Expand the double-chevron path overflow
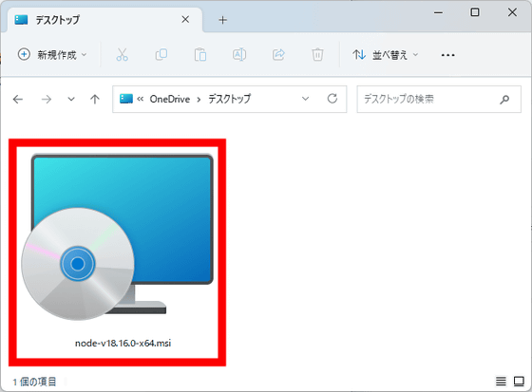Viewport: 532px width, 392px height. click(141, 99)
